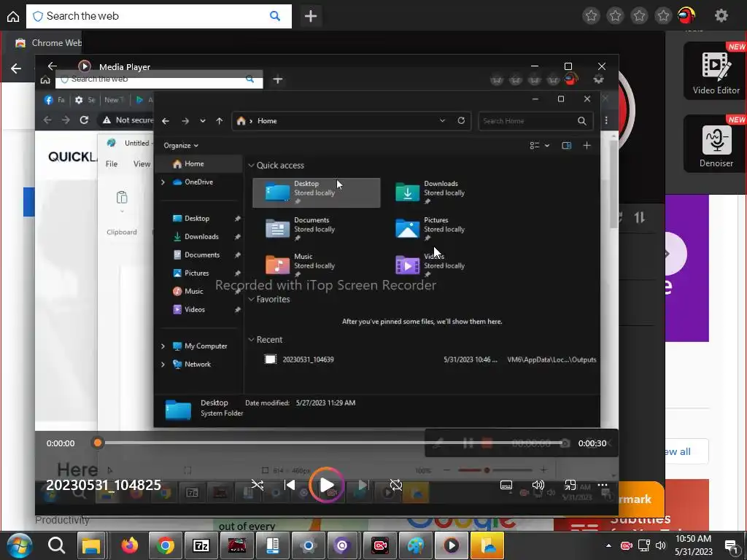Screen dimensions: 747x560
Task: Click the system tray speaker icon
Action: 661,545
